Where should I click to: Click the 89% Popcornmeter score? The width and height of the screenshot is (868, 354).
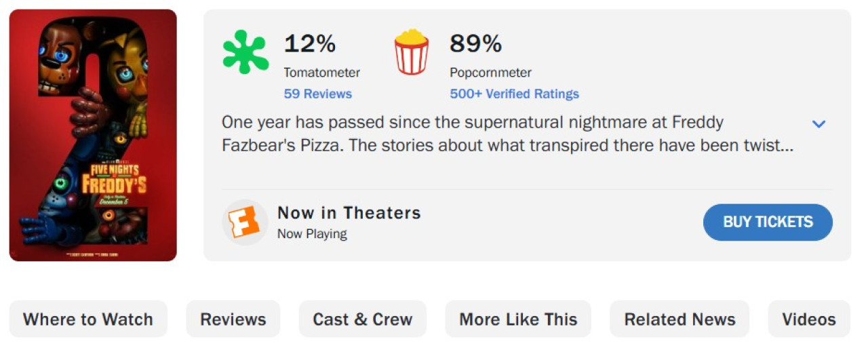click(x=476, y=44)
